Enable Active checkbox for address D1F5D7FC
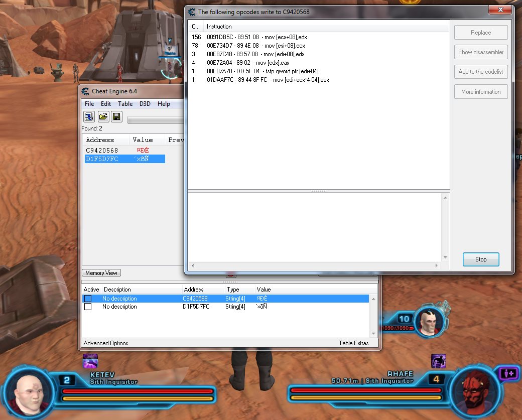The image size is (522, 420). coord(88,307)
